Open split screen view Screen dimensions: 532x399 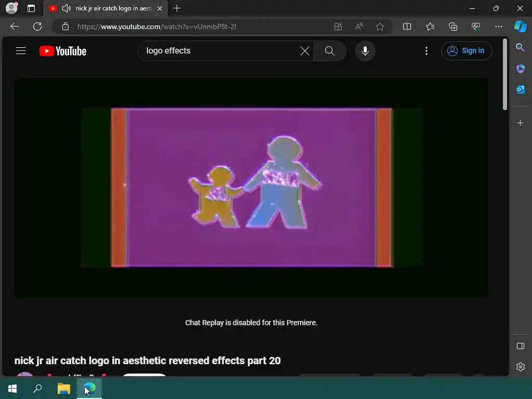coord(407,26)
